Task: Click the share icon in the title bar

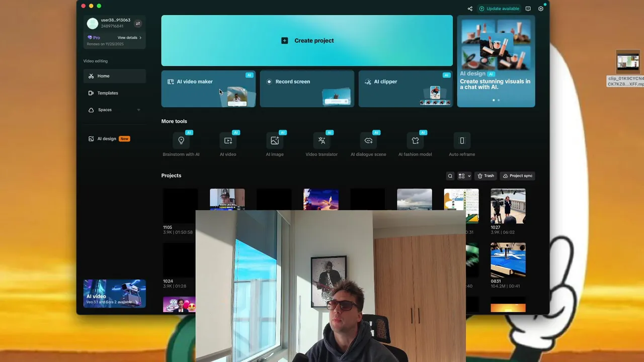Action: coord(470,9)
